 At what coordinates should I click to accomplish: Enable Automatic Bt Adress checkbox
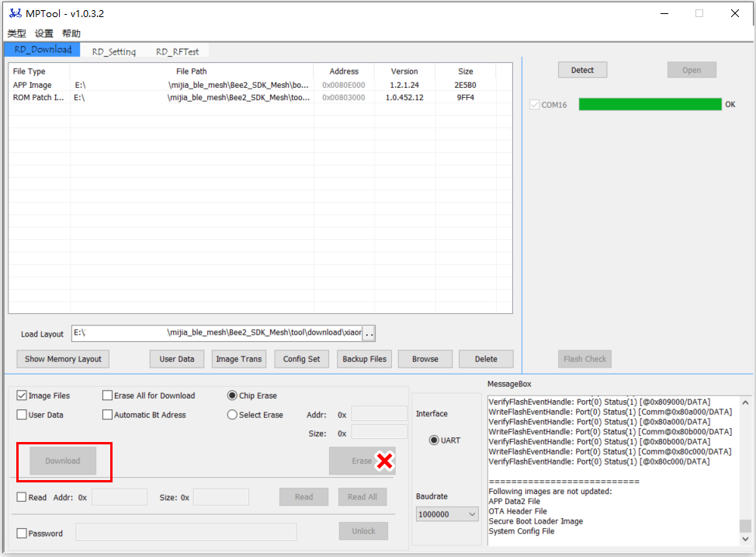click(x=108, y=415)
